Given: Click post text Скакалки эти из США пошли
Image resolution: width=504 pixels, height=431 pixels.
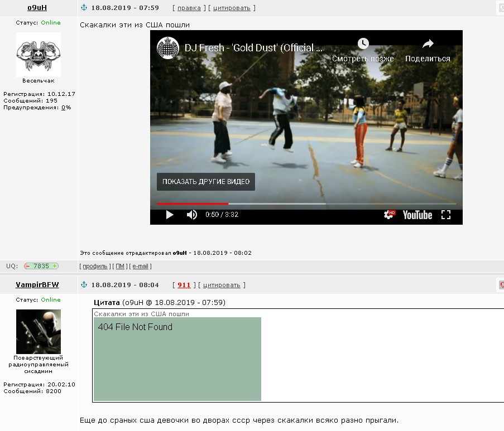Looking at the screenshot, I should coord(135,25).
